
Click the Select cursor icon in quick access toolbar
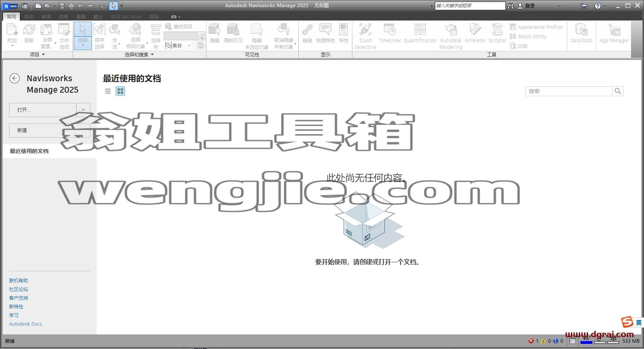tap(114, 6)
